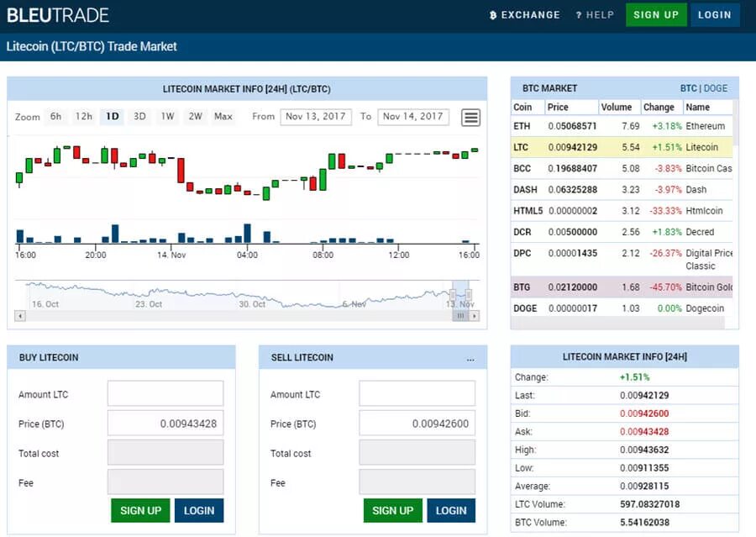Sort market by Name column

(707, 107)
